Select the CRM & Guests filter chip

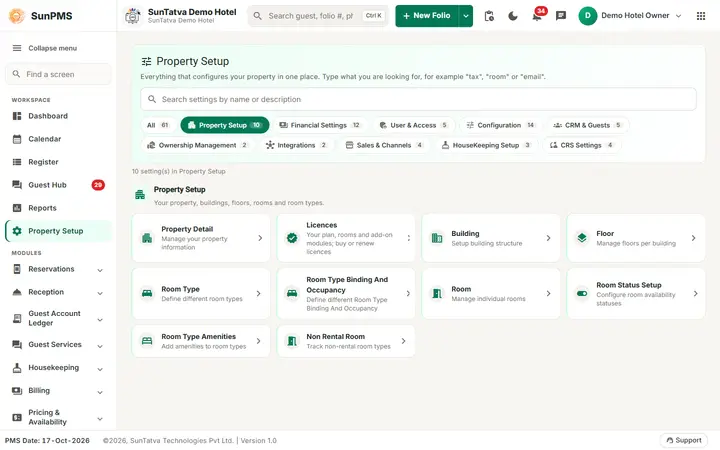pos(587,125)
